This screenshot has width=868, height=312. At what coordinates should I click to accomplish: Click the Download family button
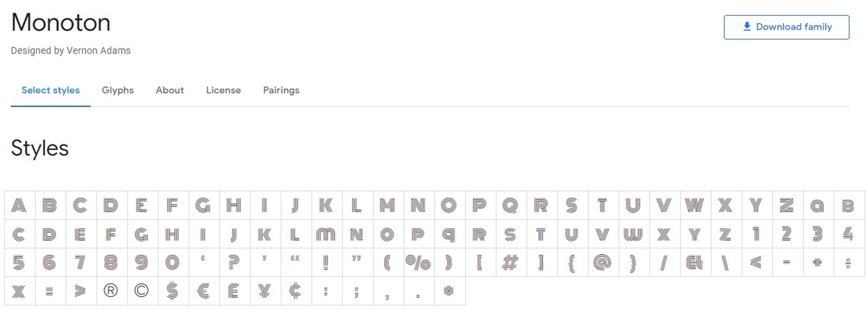(786, 27)
